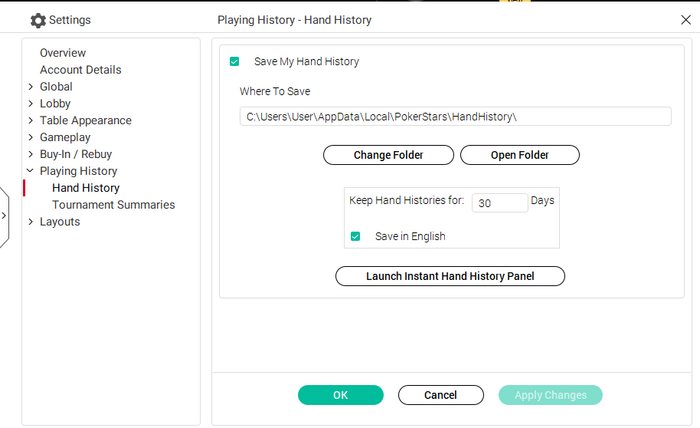Open the Overview settings page
The width and height of the screenshot is (700, 428).
tap(63, 53)
